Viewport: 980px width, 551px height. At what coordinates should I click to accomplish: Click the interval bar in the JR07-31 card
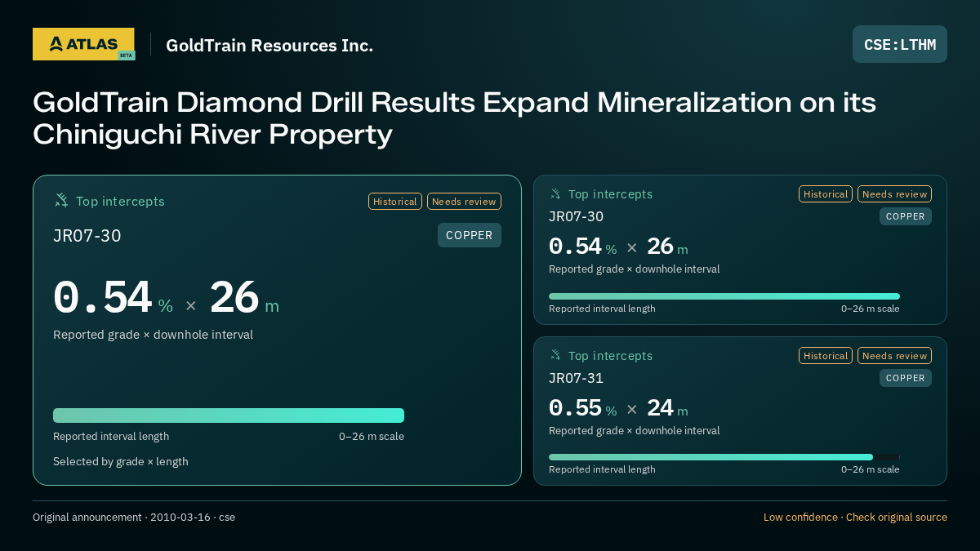(x=724, y=457)
